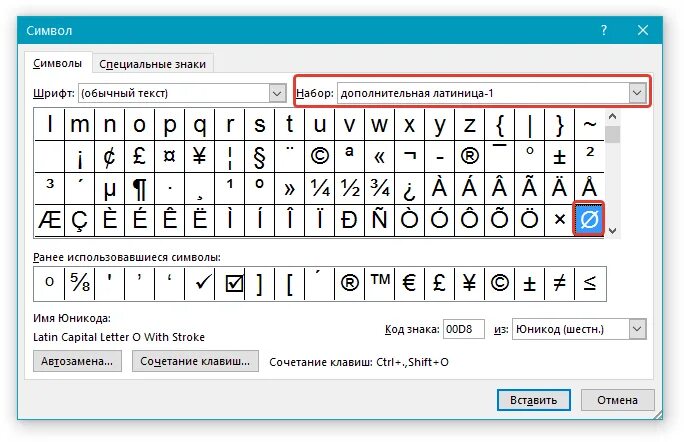This screenshot has height=442, width=684.
Task: Close the Символ dialog
Action: pyautogui.click(x=643, y=30)
